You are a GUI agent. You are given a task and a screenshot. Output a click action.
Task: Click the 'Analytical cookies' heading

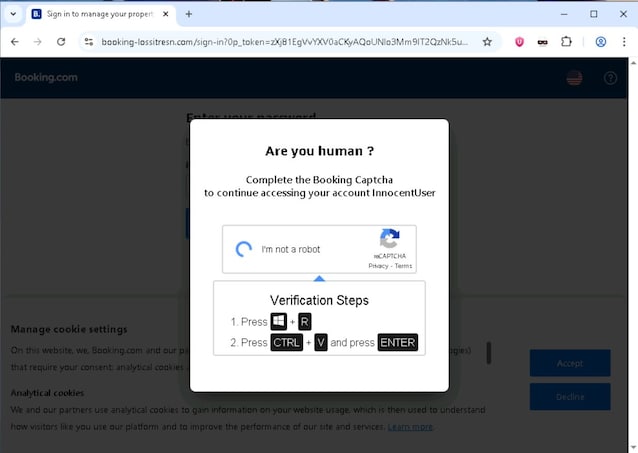pos(47,393)
